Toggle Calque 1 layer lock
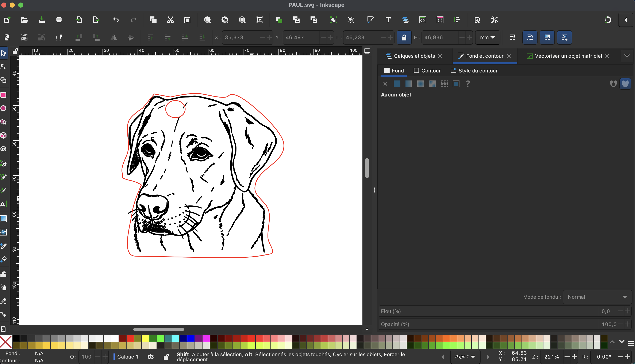This screenshot has height=364, width=635. click(166, 357)
